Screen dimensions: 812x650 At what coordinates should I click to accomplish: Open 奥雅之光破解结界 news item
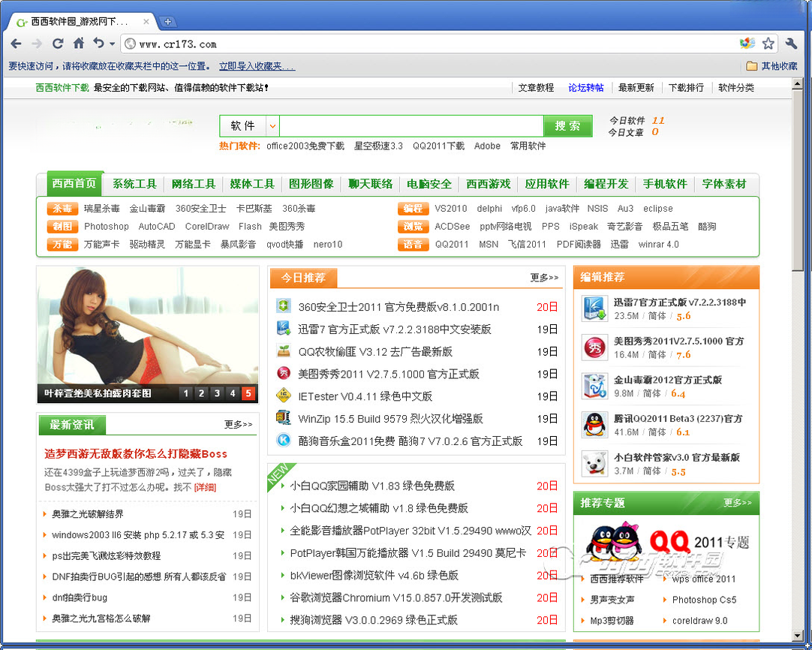click(88, 514)
